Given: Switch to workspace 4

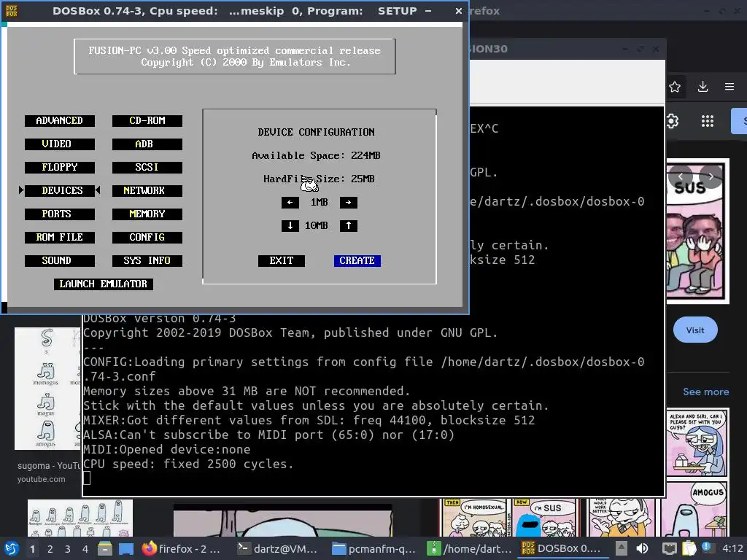Looking at the screenshot, I should (x=85, y=549).
